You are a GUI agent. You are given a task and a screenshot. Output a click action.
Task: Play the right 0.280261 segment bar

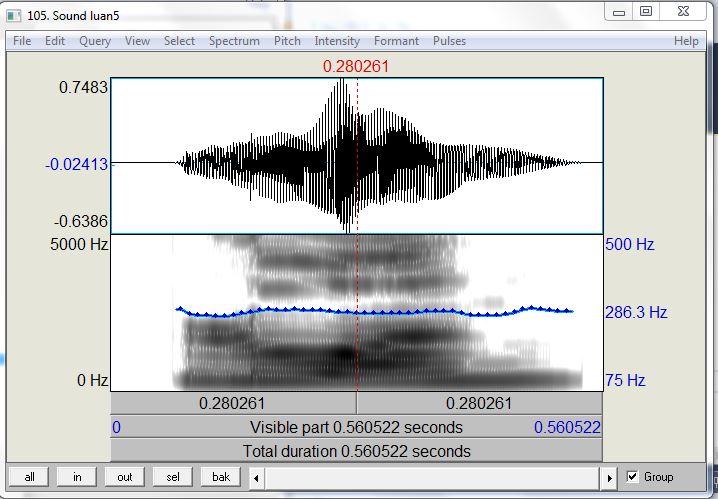coord(479,403)
